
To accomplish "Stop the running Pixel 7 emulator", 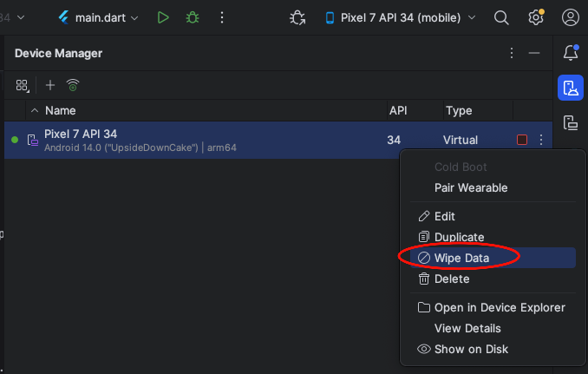I will tap(521, 140).
